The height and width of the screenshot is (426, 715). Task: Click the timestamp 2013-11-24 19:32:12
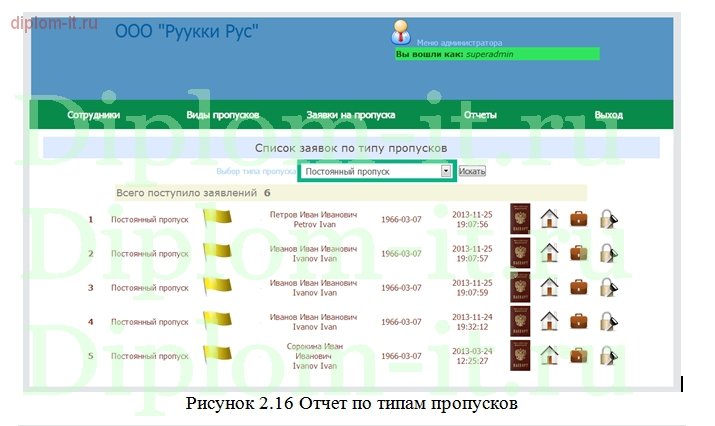pyautogui.click(x=472, y=322)
